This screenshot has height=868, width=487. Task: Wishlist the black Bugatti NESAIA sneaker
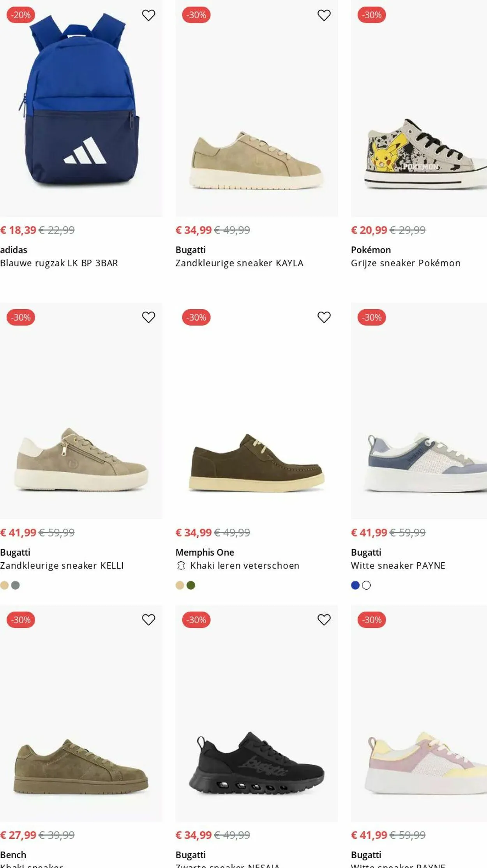(x=324, y=620)
